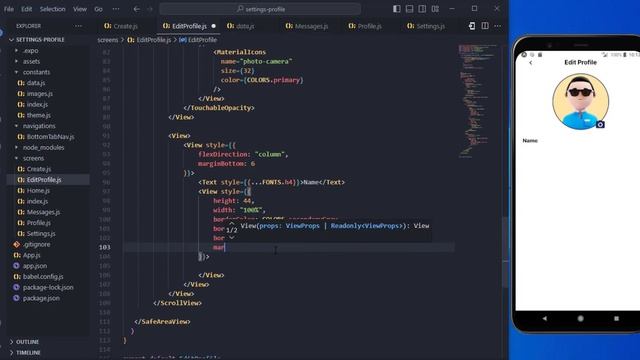This screenshot has width=640, height=360.
Task: Split the editor right
Action: [485, 26]
